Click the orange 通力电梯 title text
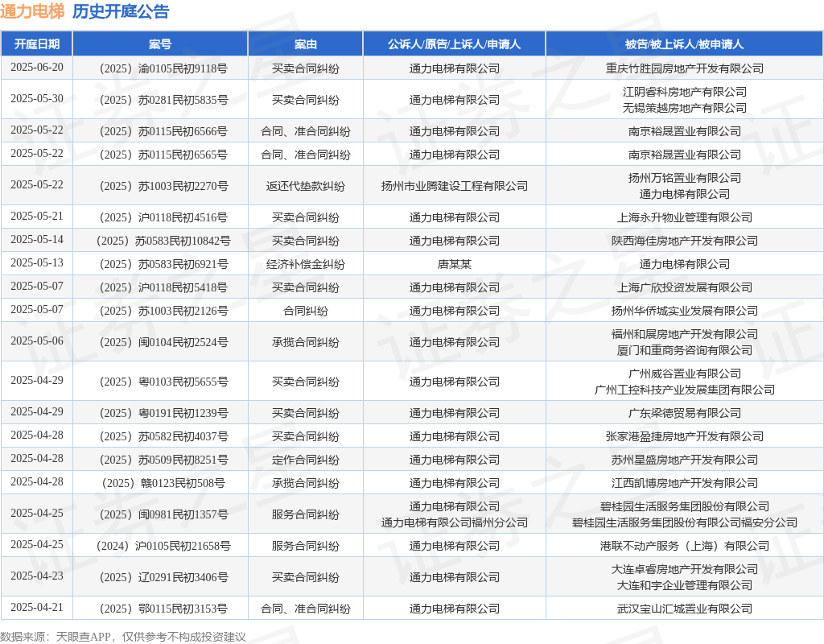The height and width of the screenshot is (644, 824). 32,11
